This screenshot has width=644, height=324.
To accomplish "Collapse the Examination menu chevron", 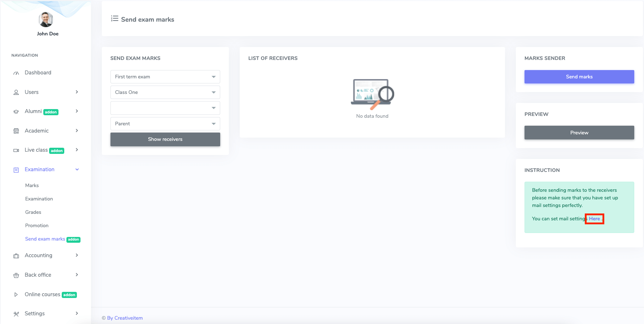I will tap(77, 169).
